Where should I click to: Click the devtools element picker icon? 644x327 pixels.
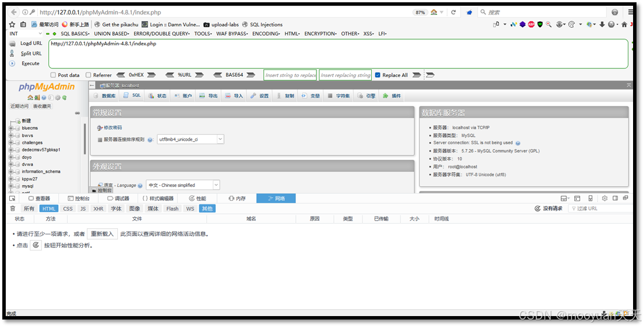pyautogui.click(x=12, y=198)
